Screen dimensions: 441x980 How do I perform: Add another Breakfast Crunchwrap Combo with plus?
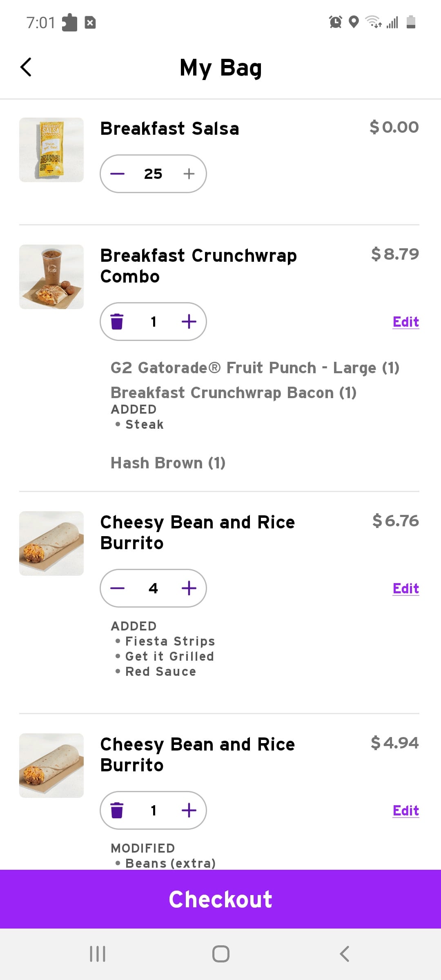189,322
